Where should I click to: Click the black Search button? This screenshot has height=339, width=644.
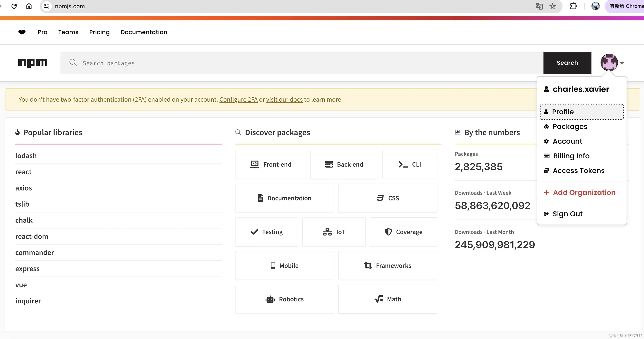(567, 63)
